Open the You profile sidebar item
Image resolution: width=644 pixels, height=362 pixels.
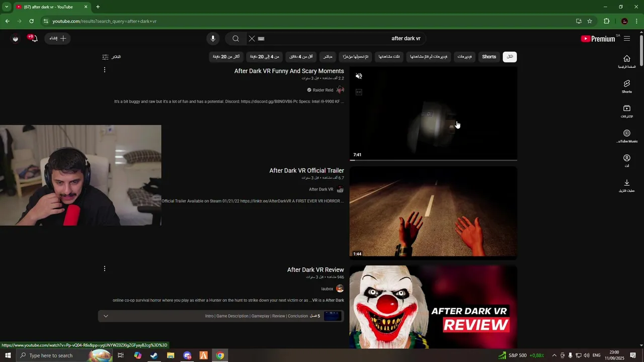click(x=626, y=161)
